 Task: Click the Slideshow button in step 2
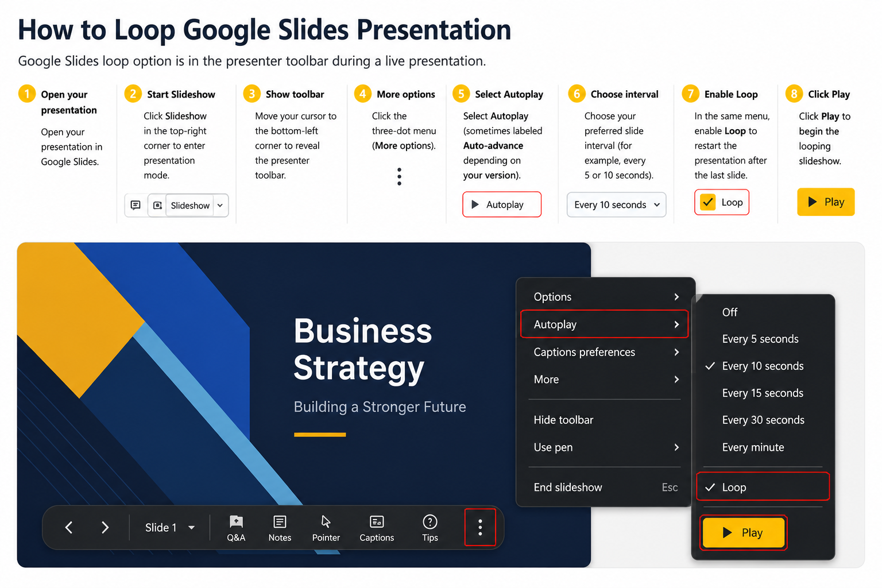(190, 205)
